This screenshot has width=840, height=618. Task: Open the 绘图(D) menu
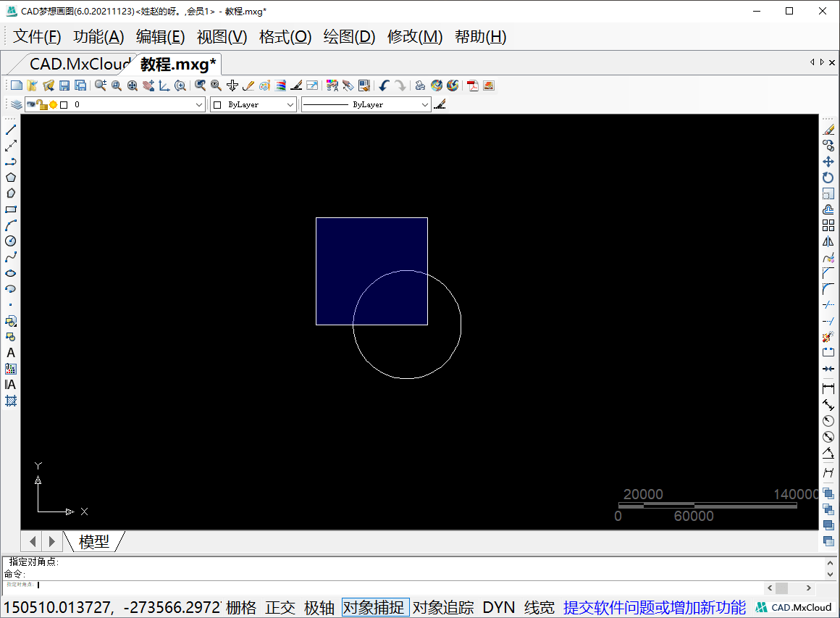pos(349,36)
